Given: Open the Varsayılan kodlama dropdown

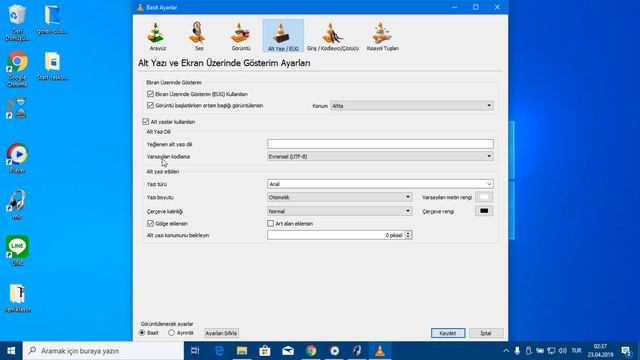Looking at the screenshot, I should click(x=380, y=156).
